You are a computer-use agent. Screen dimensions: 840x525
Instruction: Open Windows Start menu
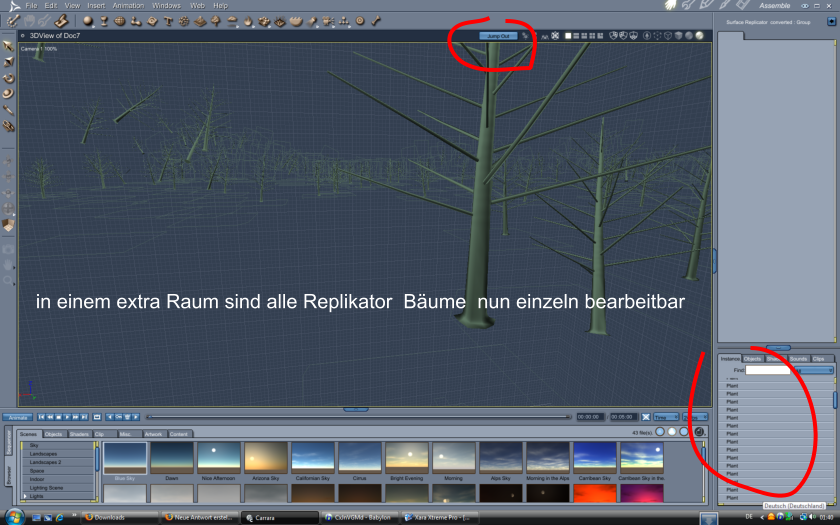(13, 517)
